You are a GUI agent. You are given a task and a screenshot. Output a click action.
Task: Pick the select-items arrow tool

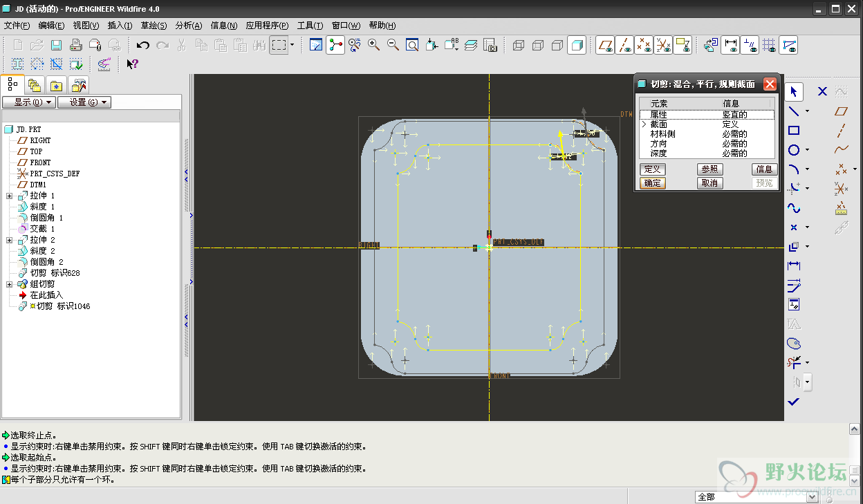point(794,91)
